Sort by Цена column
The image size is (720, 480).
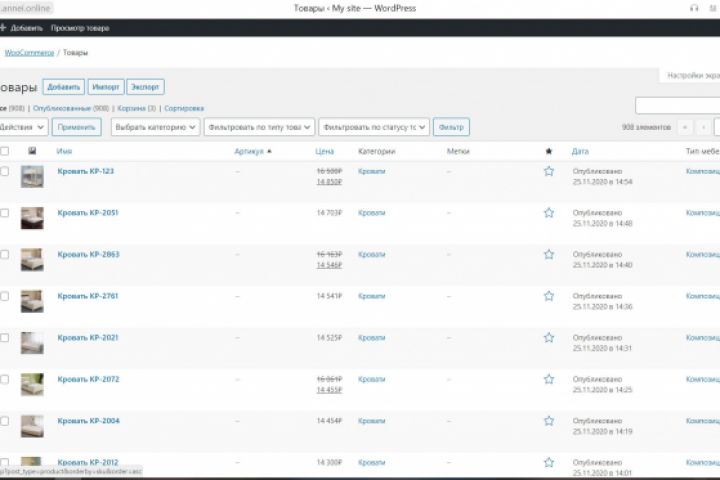coord(325,151)
